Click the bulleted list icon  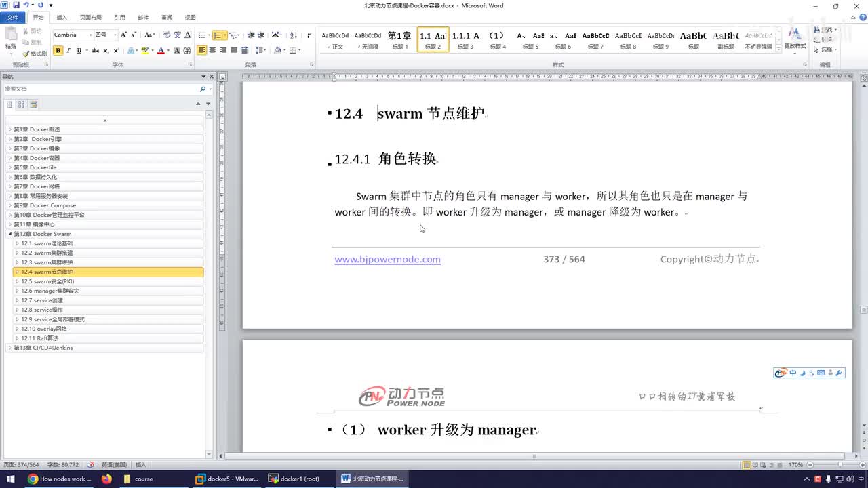coord(202,35)
